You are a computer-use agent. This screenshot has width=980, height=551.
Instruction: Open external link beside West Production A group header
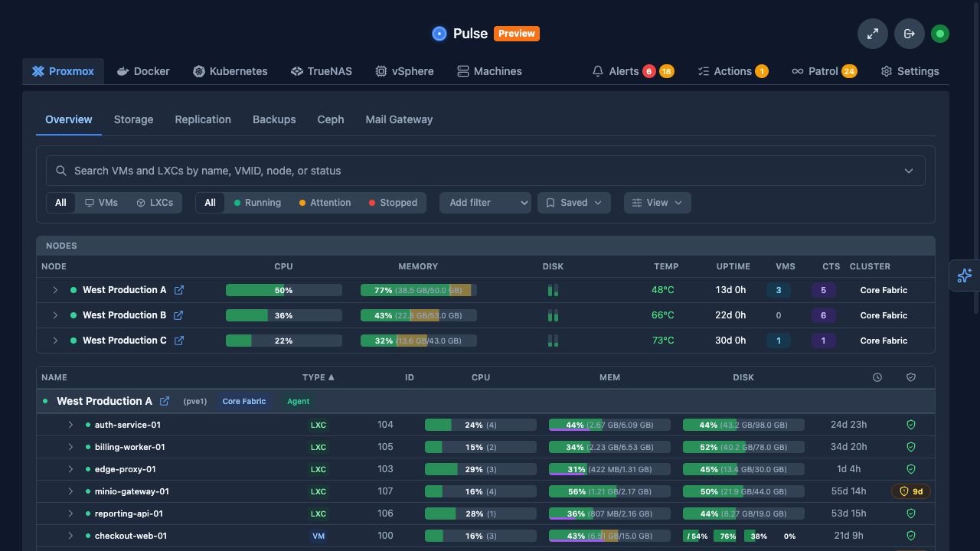pos(165,401)
